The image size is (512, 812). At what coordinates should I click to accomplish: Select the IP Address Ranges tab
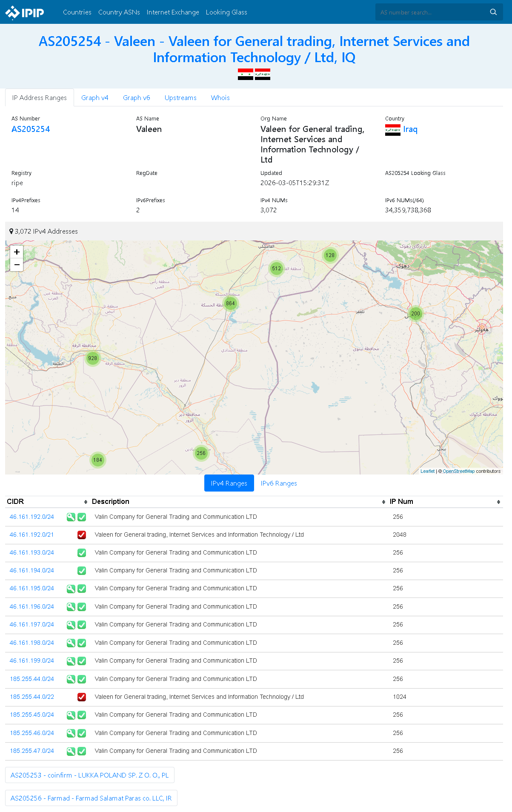40,98
